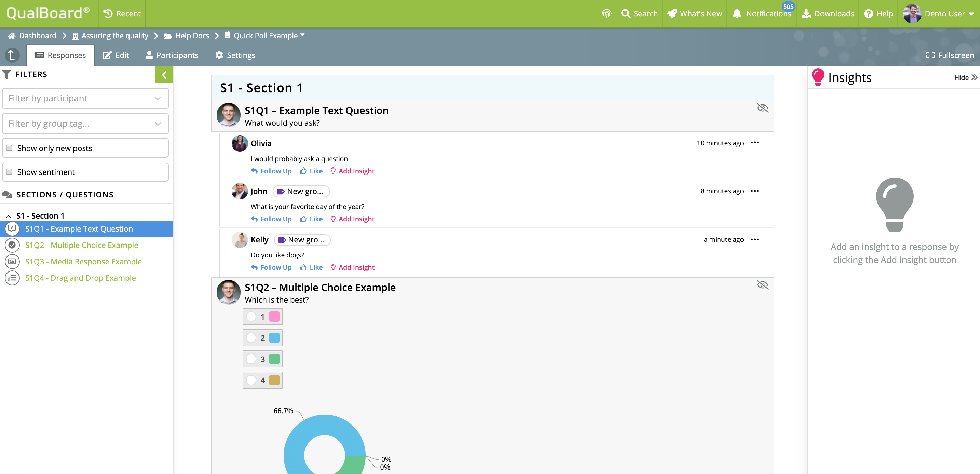Click the pink color swatch for option 1
The height and width of the screenshot is (474, 980).
click(274, 317)
